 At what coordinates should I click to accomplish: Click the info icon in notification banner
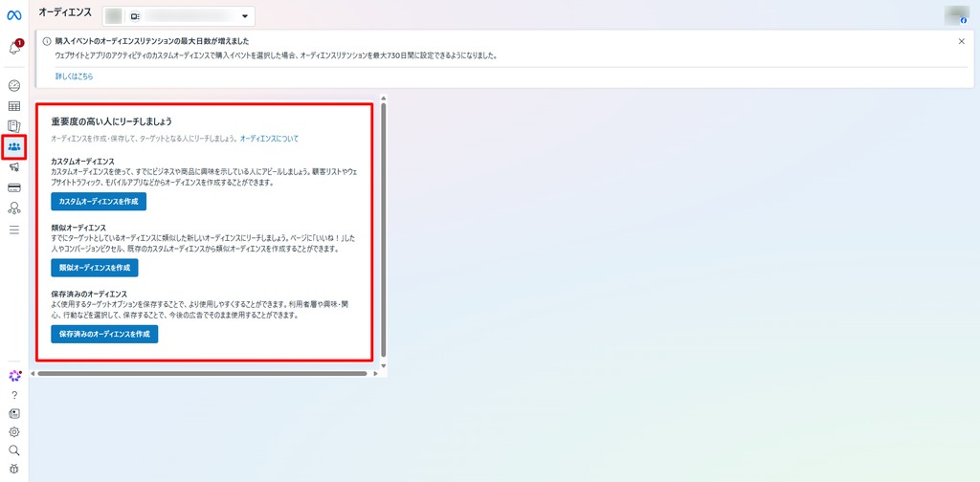47,42
